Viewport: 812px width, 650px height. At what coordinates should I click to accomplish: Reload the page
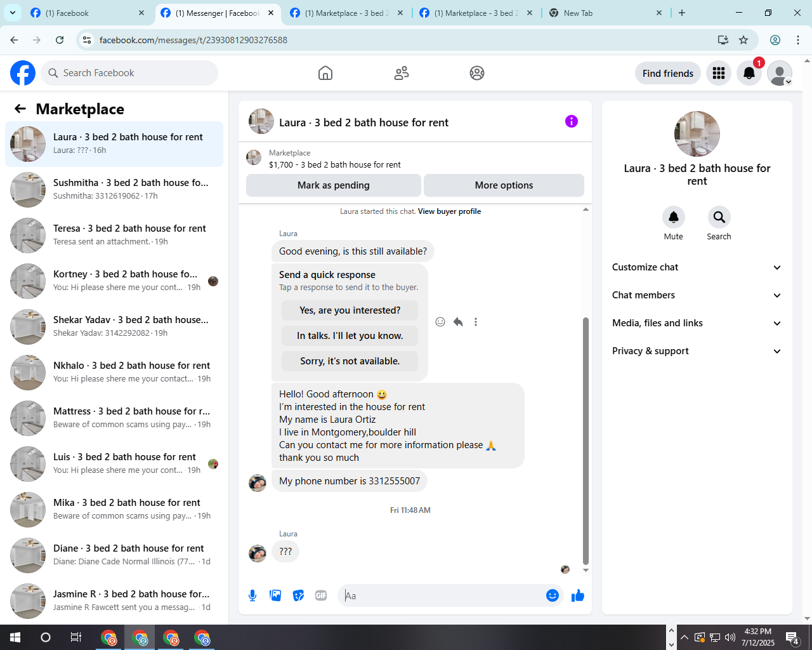click(x=60, y=40)
